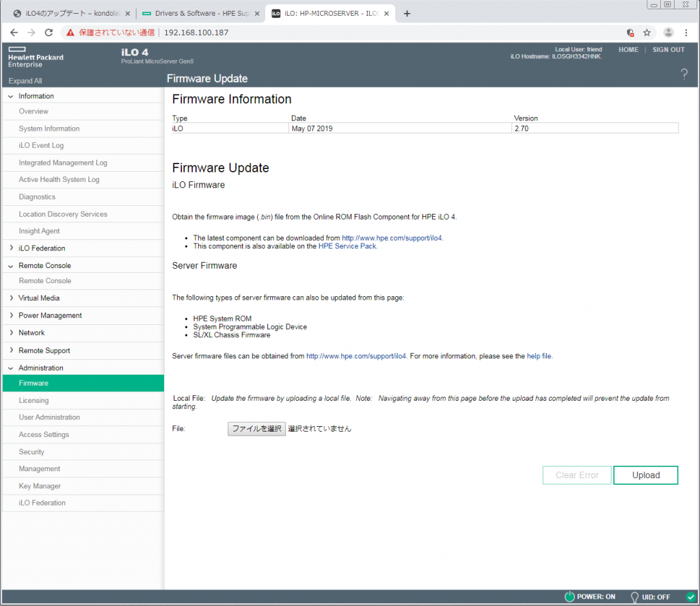Click the Upload button
The image size is (700, 606).
(x=645, y=475)
